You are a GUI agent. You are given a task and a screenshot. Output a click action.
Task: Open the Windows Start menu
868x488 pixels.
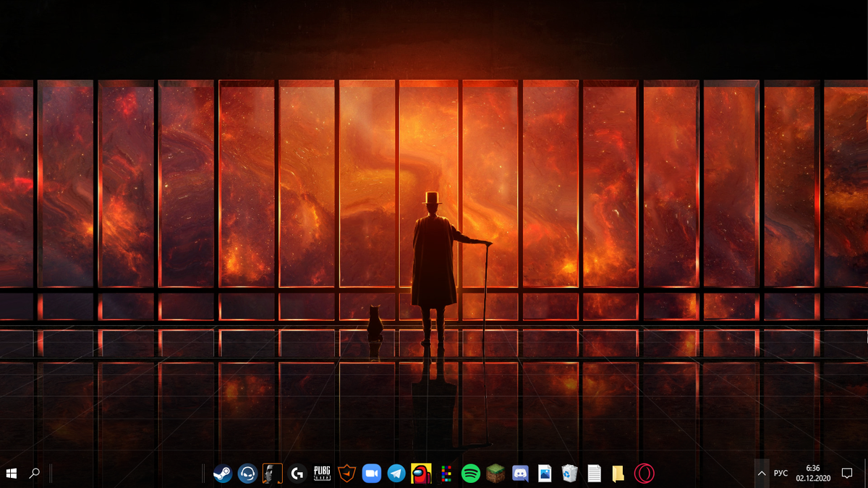[12, 474]
